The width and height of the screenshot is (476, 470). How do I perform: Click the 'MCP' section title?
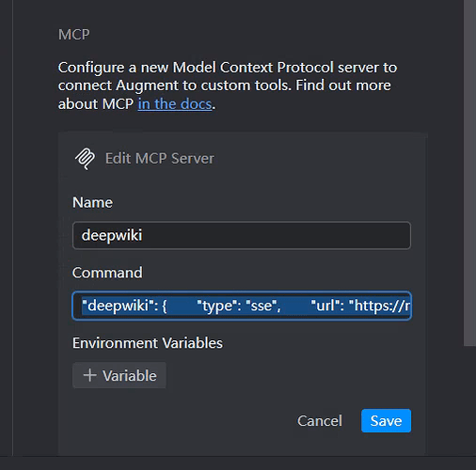pyautogui.click(x=74, y=35)
